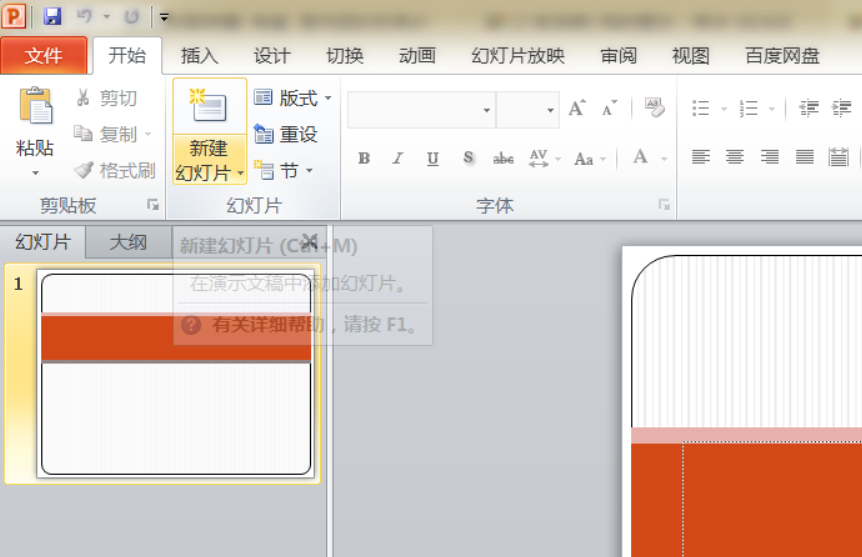Switch to the 大纲 pane tab
862x557 pixels.
[128, 242]
